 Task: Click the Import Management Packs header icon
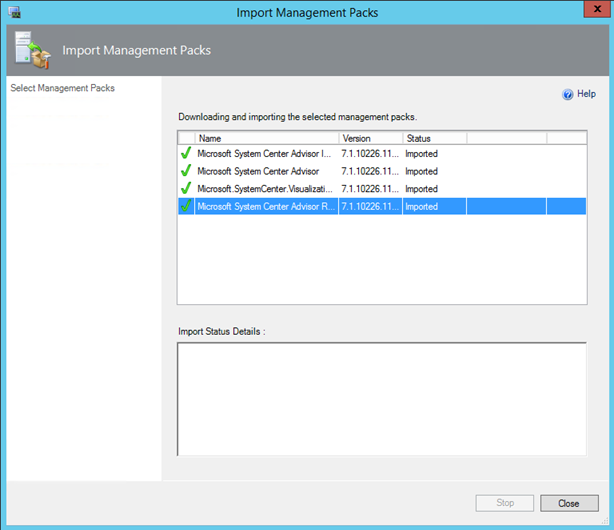(33, 50)
